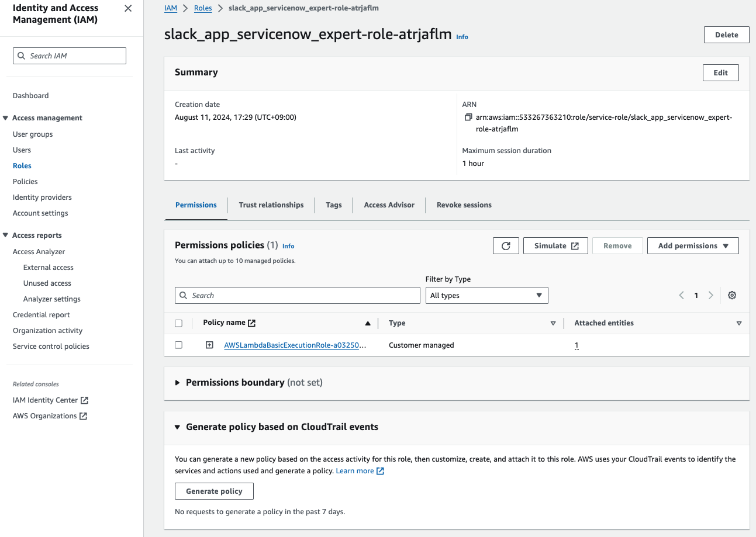This screenshot has height=537, width=756.
Task: Open table preferences gear icon
Action: tap(731, 296)
